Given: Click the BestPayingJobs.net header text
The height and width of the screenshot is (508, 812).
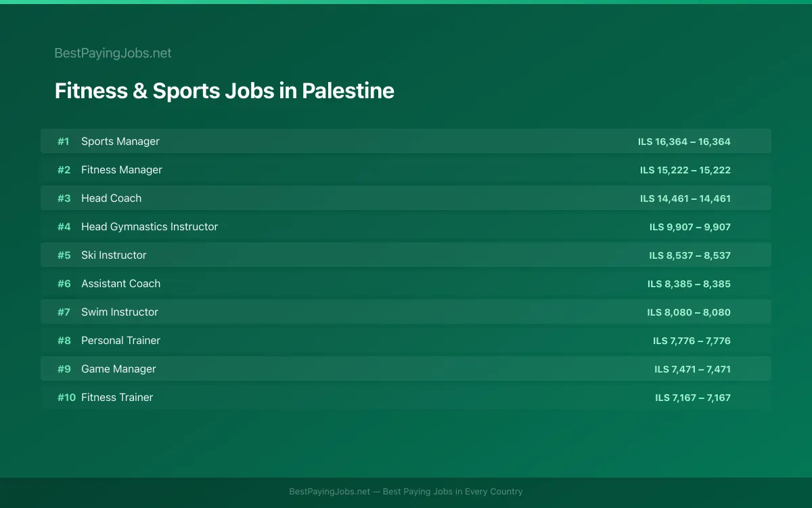Looking at the screenshot, I should 113,53.
